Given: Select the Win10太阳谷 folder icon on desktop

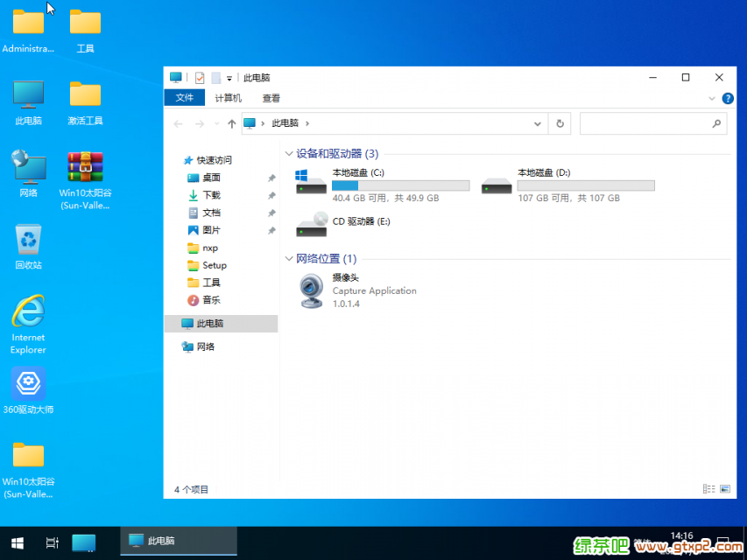Looking at the screenshot, I should tap(28, 470).
